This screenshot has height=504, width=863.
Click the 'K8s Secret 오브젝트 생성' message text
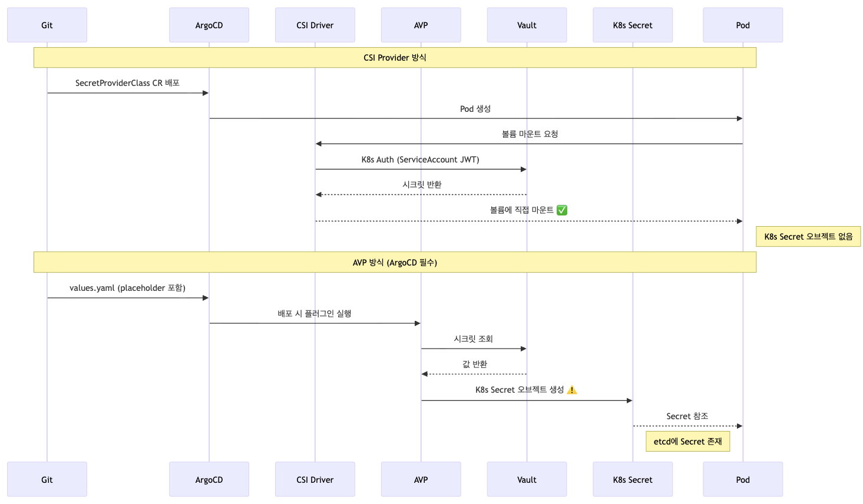(520, 390)
